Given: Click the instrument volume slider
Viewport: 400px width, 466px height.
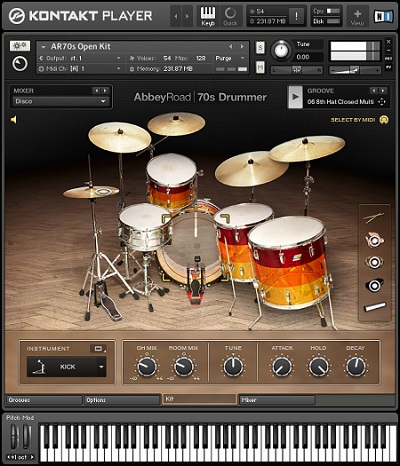Looking at the screenshot, I should (x=354, y=70).
